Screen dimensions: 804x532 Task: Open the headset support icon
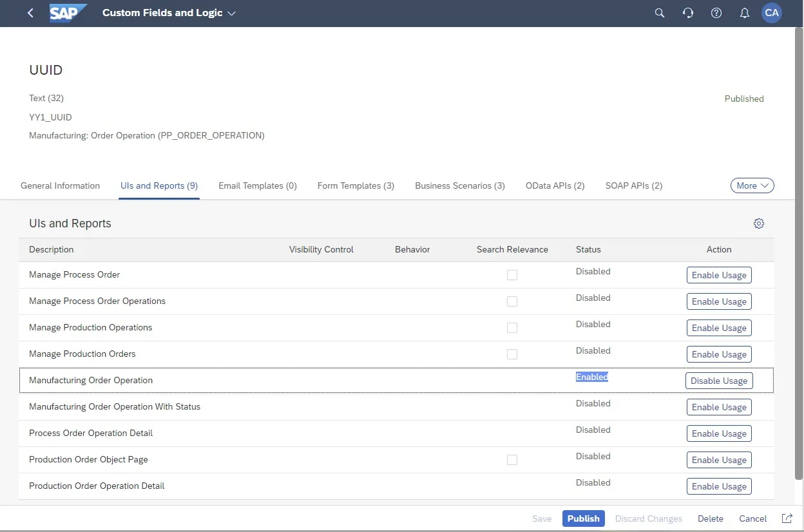[x=688, y=13]
